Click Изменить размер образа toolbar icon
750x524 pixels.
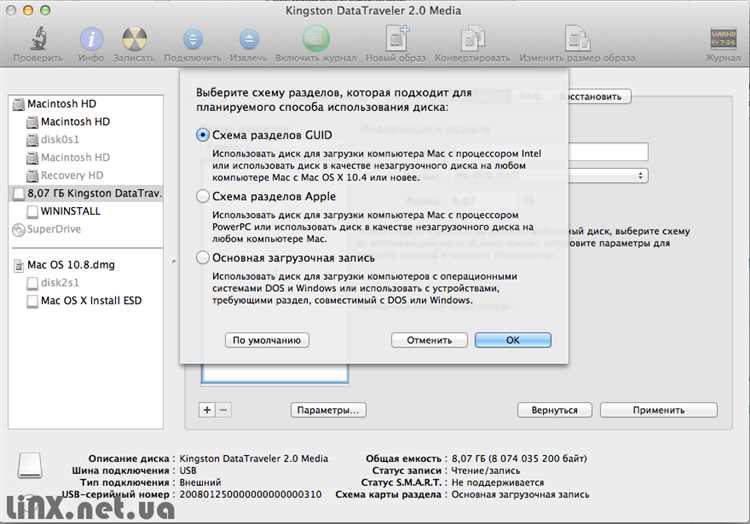pyautogui.click(x=577, y=38)
